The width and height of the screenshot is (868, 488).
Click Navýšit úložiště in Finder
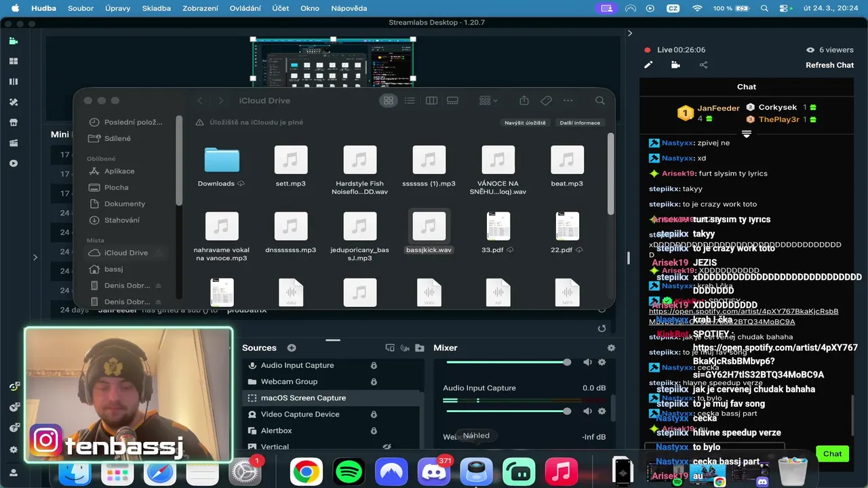(x=525, y=123)
